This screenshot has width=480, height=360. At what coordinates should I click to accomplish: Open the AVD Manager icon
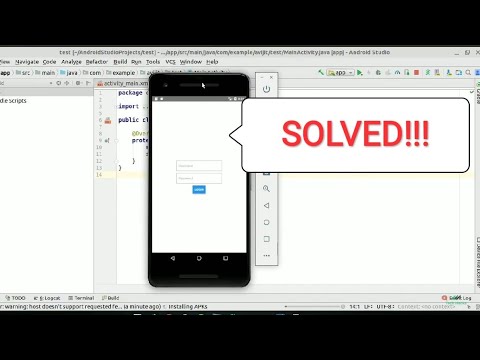(x=437, y=72)
